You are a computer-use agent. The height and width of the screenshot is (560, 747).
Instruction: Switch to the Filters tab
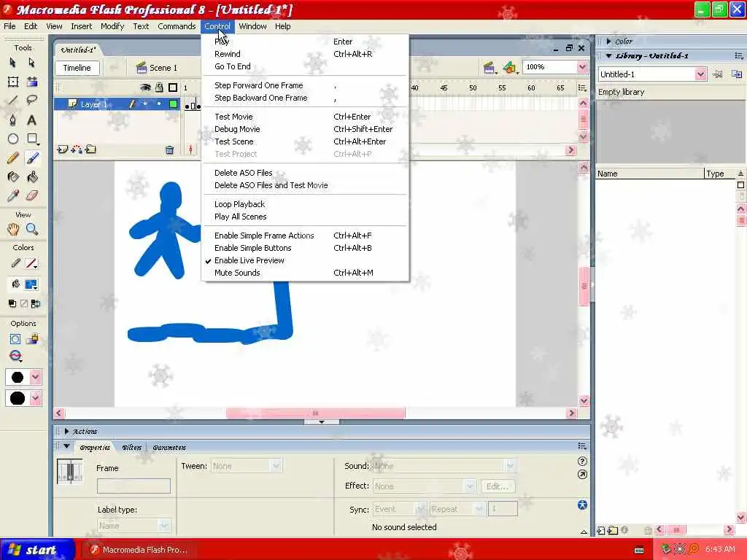click(x=131, y=448)
